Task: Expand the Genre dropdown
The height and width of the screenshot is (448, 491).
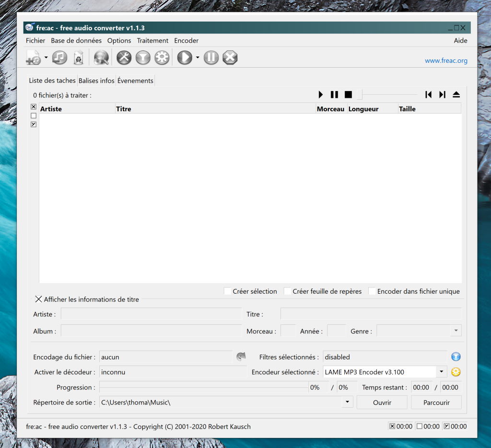Action: (456, 331)
